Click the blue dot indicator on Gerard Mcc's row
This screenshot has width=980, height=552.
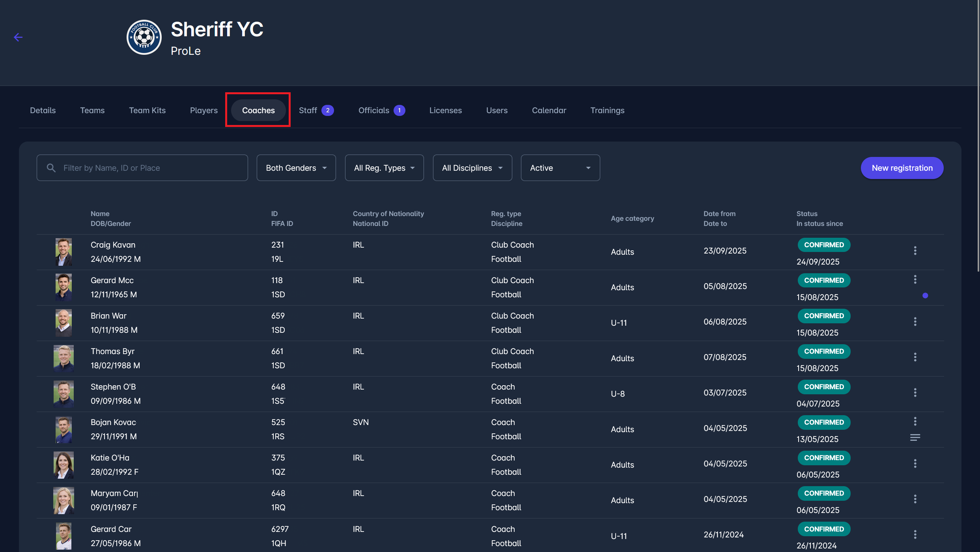pos(925,296)
